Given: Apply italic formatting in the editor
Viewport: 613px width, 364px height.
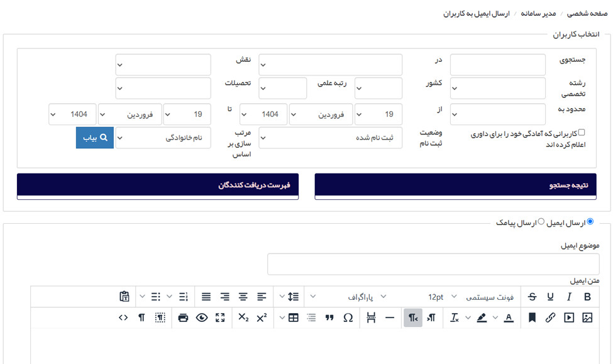Looking at the screenshot, I should pos(569,297).
